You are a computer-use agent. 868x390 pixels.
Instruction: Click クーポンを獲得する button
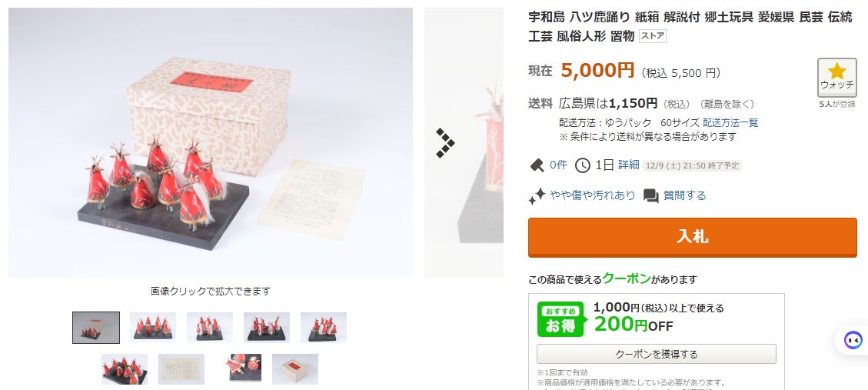tap(656, 354)
